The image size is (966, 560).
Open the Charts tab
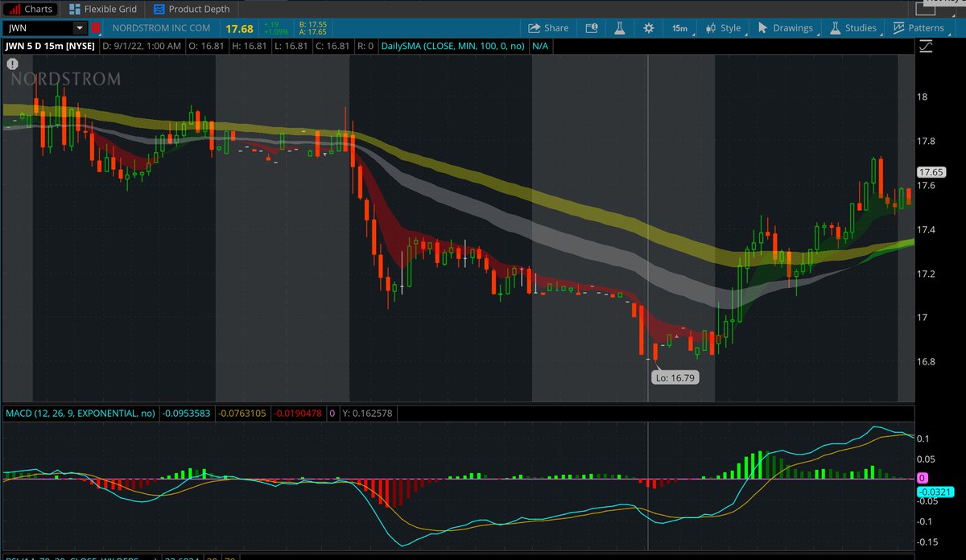[x=30, y=9]
